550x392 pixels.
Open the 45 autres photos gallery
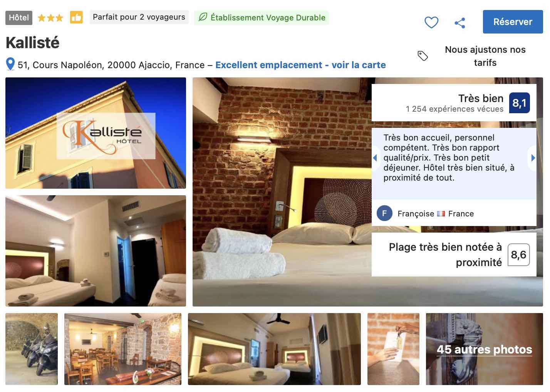point(484,349)
